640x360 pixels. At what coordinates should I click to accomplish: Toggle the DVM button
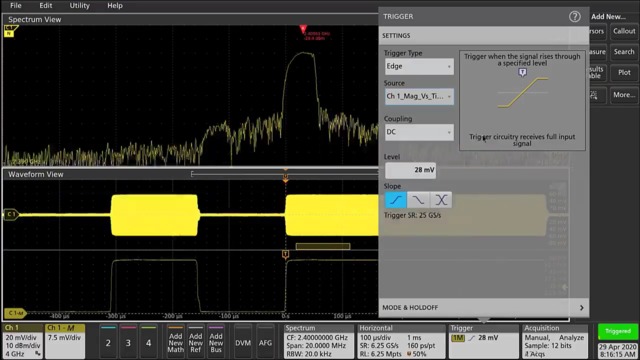[243, 342]
